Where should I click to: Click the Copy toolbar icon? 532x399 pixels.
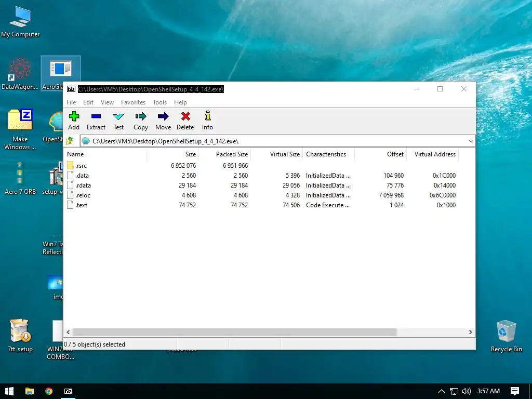coord(141,117)
